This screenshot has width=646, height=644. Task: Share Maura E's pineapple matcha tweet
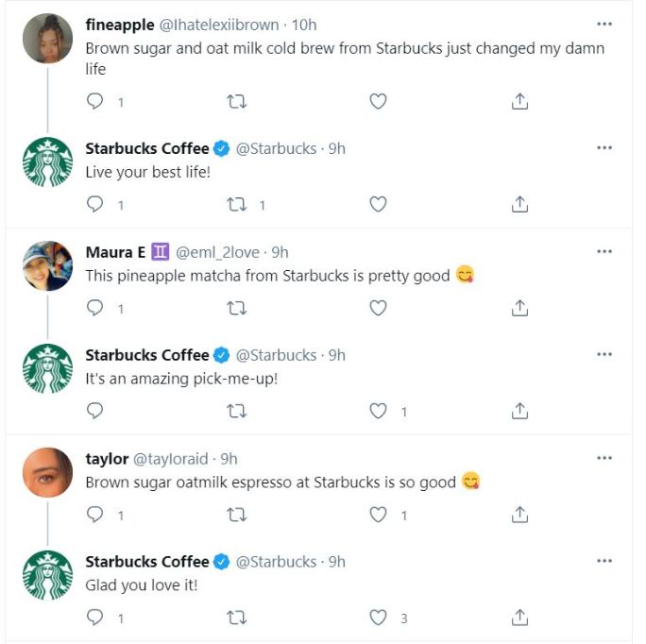518,308
